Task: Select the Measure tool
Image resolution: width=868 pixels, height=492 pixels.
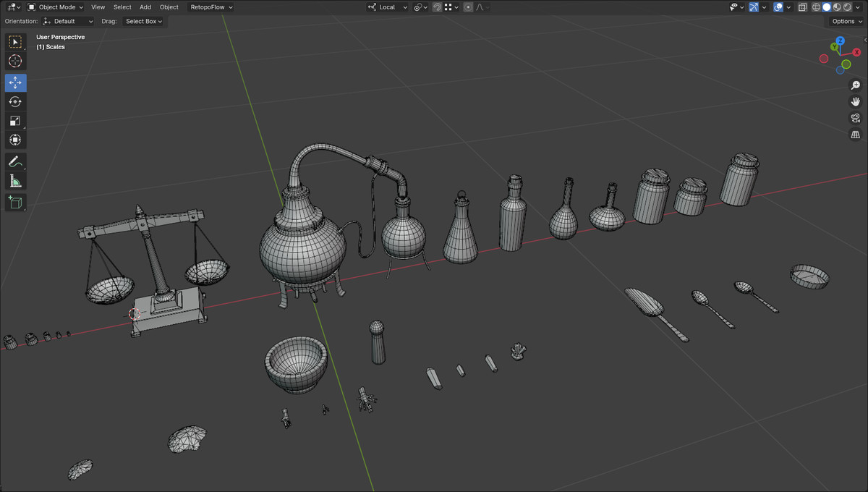Action: point(16,181)
